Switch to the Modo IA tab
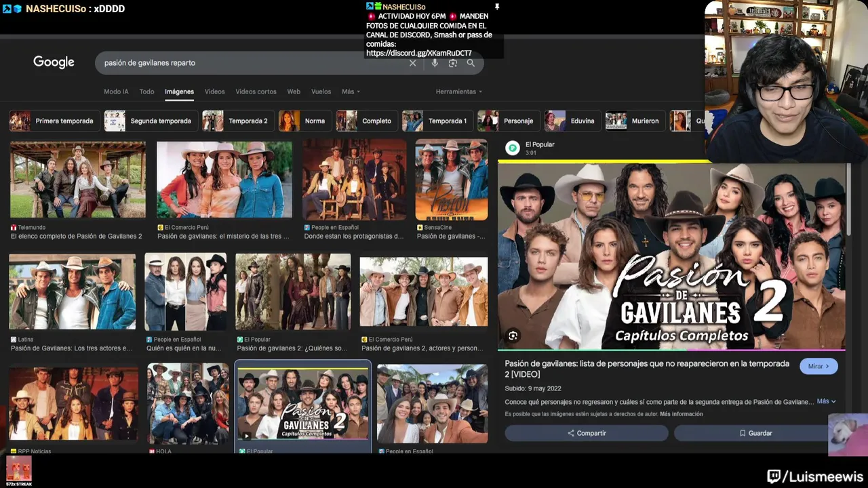The image size is (868, 488). [x=116, y=91]
